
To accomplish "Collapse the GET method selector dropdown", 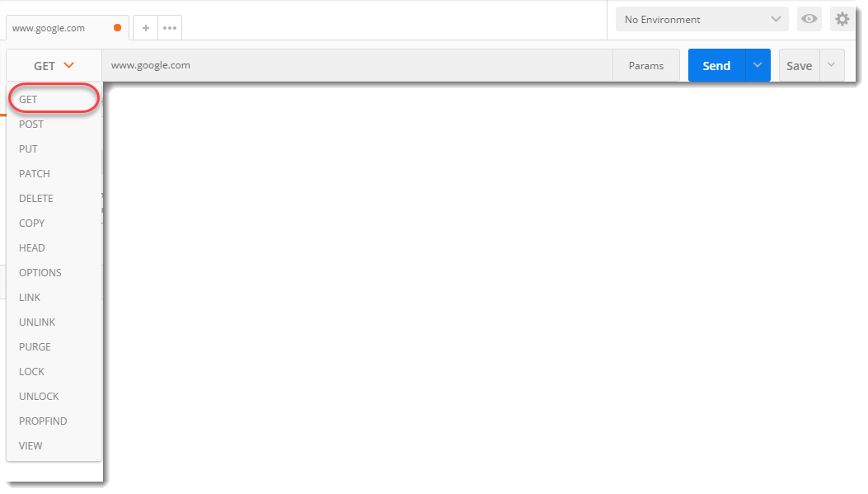I will point(54,66).
